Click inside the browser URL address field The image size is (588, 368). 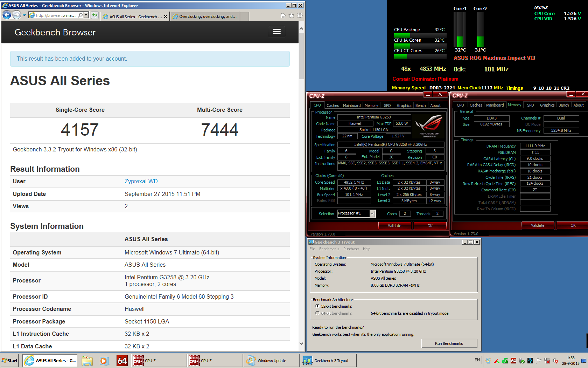click(56, 15)
